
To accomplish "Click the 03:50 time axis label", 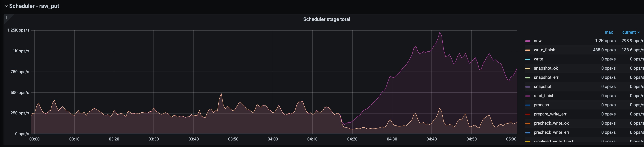I will pos(233,139).
